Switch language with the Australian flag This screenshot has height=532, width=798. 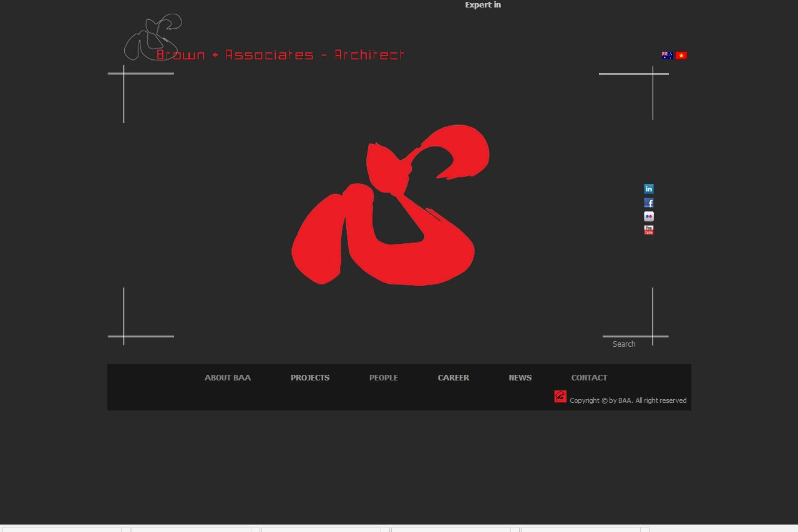[x=667, y=55]
